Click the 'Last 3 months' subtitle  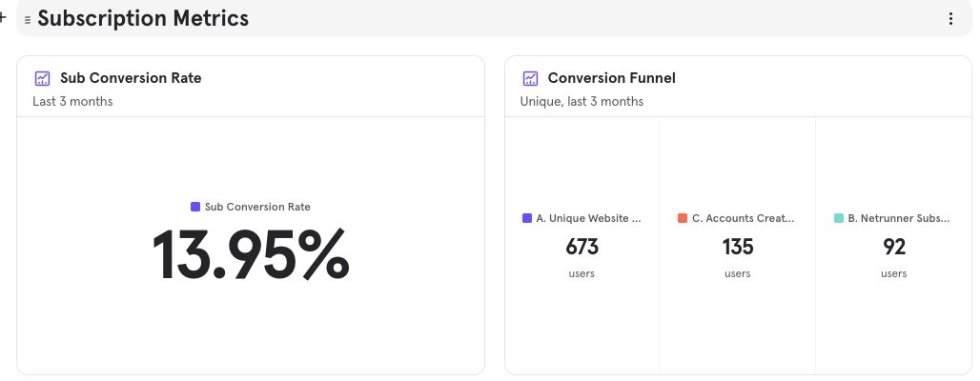click(72, 101)
